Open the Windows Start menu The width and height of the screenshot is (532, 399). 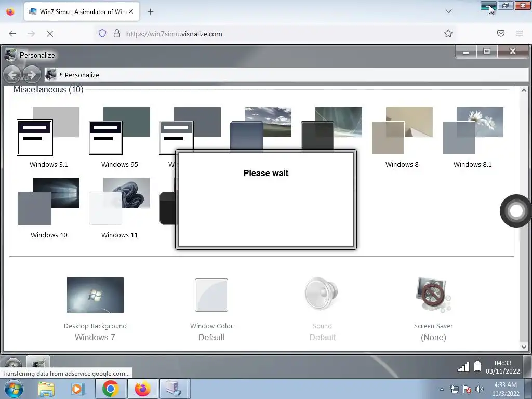14,389
